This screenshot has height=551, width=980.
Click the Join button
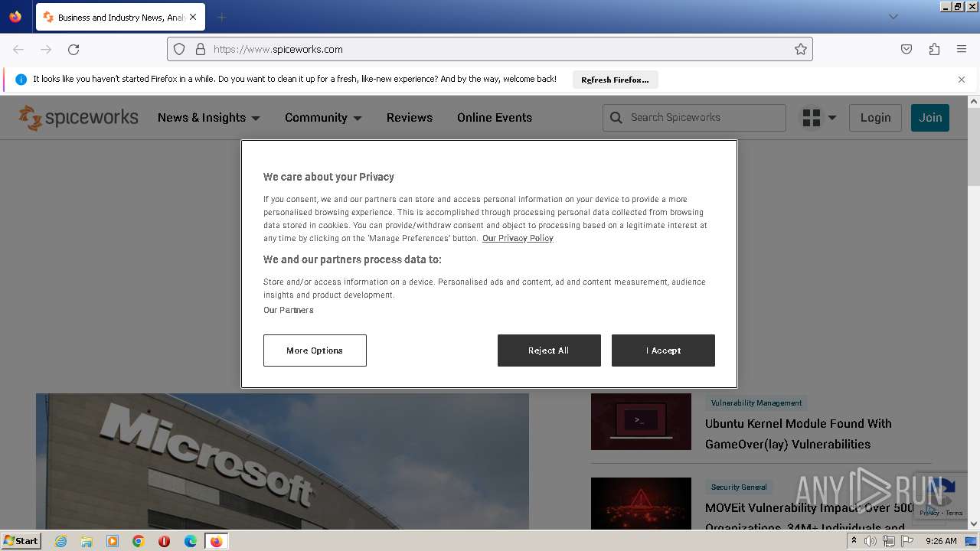[x=930, y=117]
